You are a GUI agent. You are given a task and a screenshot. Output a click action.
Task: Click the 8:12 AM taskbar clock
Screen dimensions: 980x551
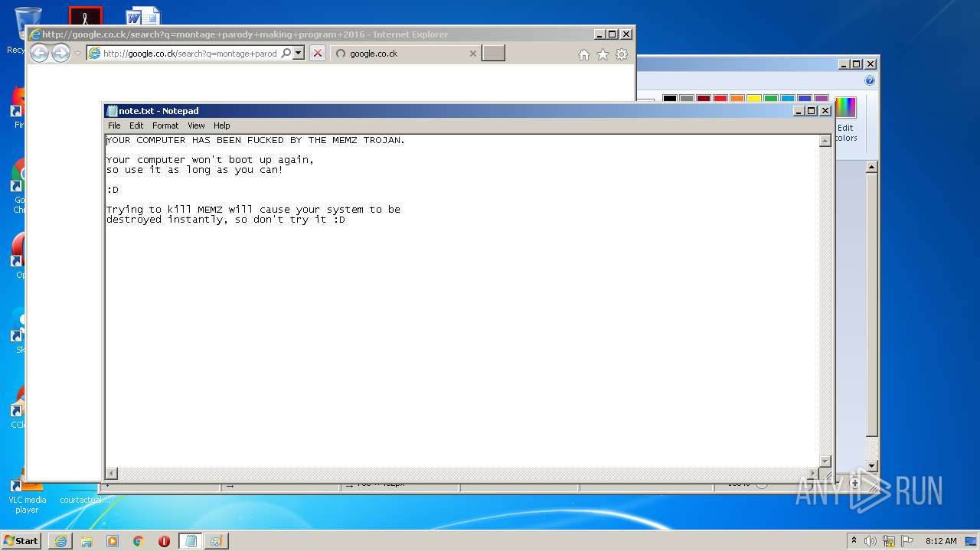pyautogui.click(x=941, y=541)
